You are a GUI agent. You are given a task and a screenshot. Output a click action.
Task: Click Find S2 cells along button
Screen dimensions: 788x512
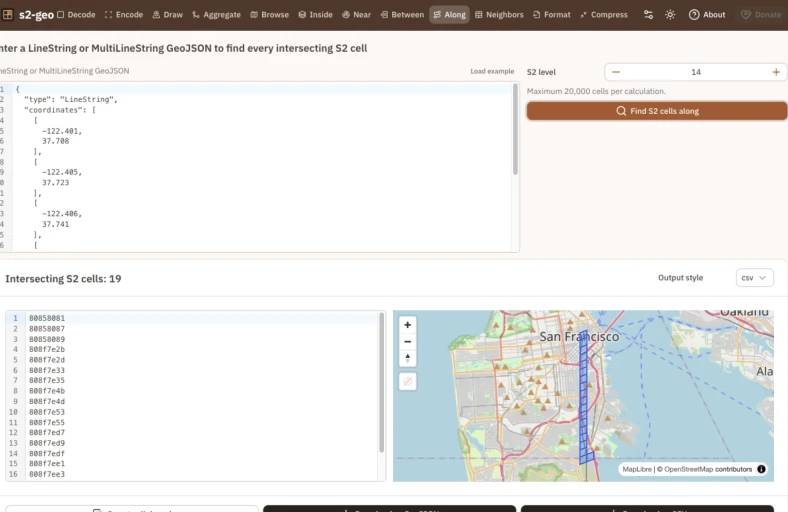[x=657, y=111]
